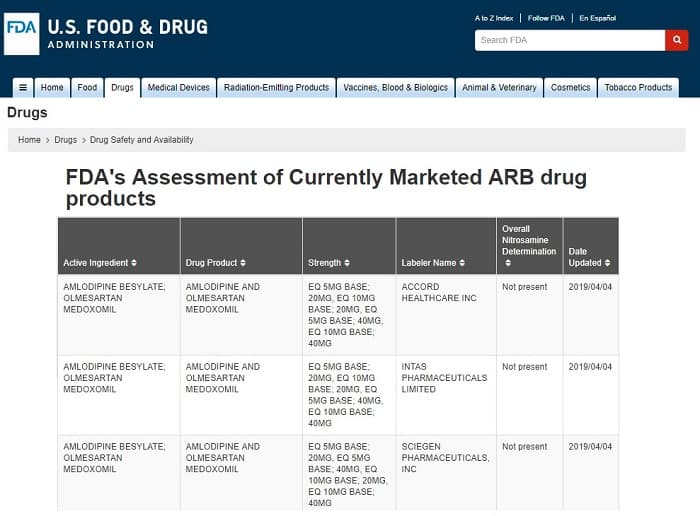Open the Cosmetics tab

tap(571, 87)
